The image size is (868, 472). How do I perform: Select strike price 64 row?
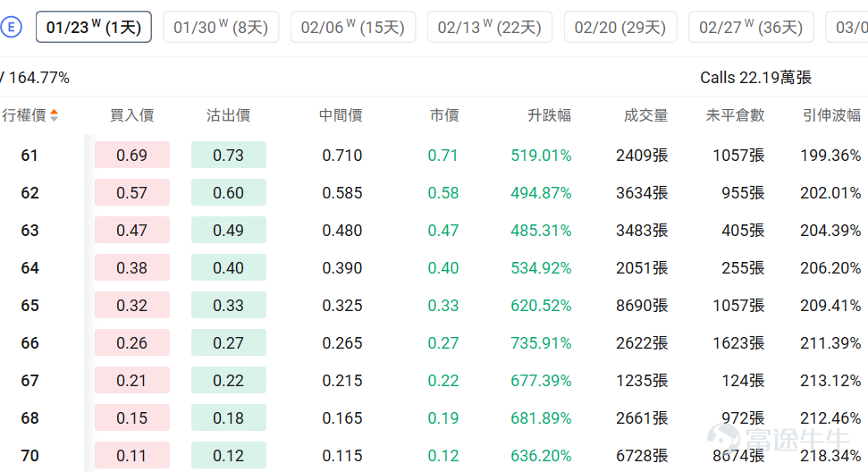coord(29,268)
